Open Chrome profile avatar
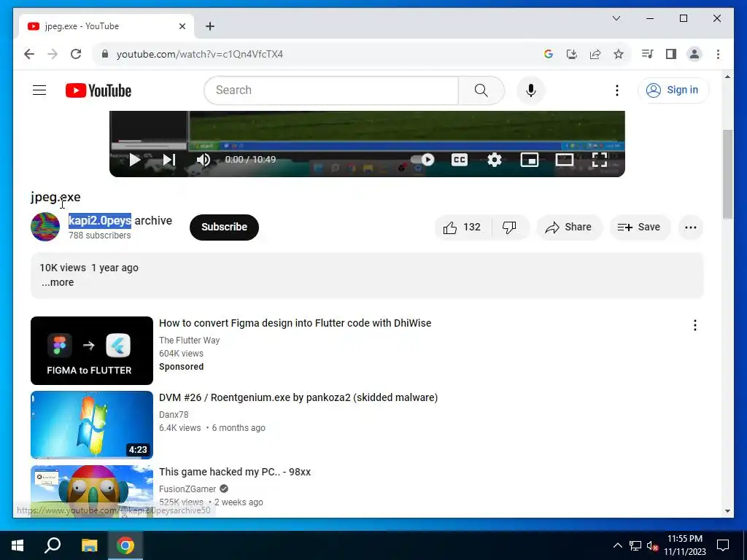The image size is (747, 560). 694,54
